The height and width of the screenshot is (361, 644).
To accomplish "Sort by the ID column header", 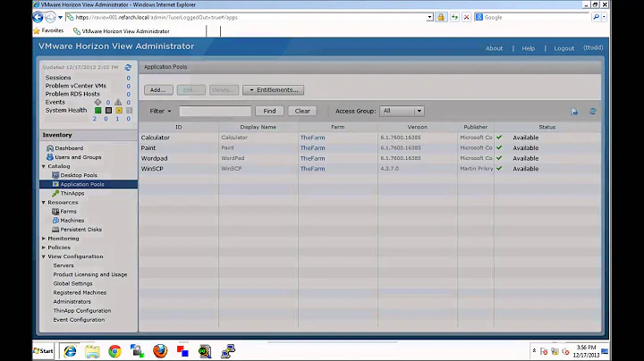I will point(179,127).
